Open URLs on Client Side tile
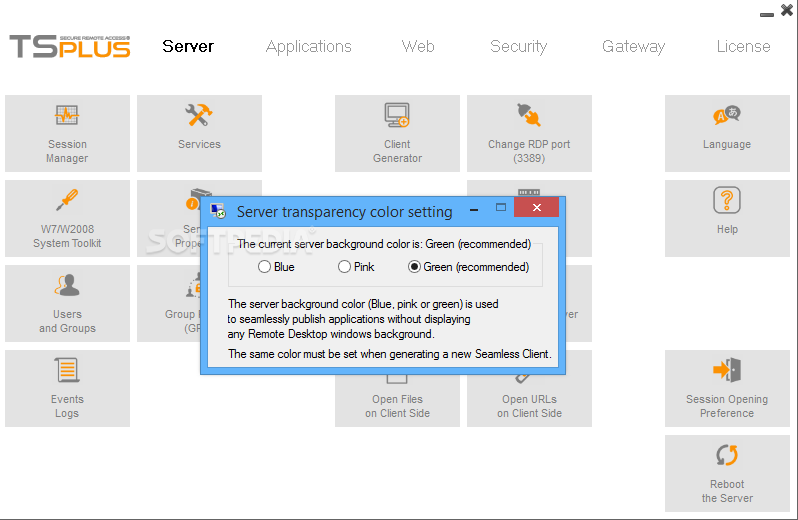The height and width of the screenshot is (520, 798). coord(529,400)
